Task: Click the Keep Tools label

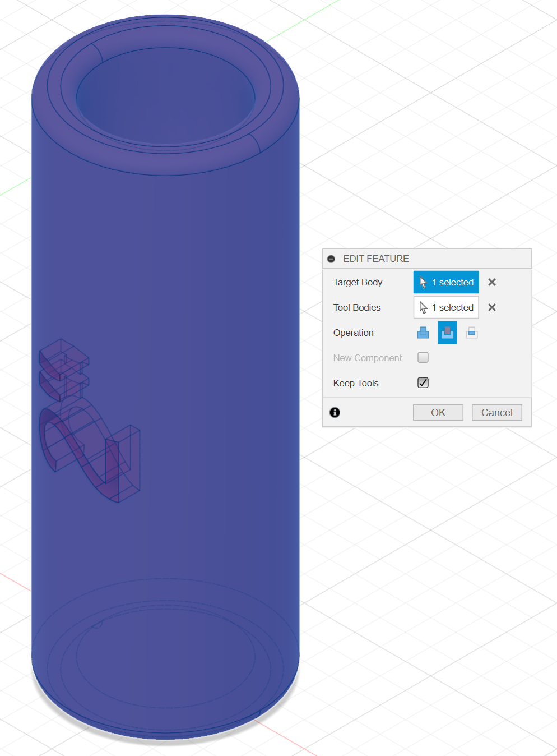Action: (x=356, y=383)
